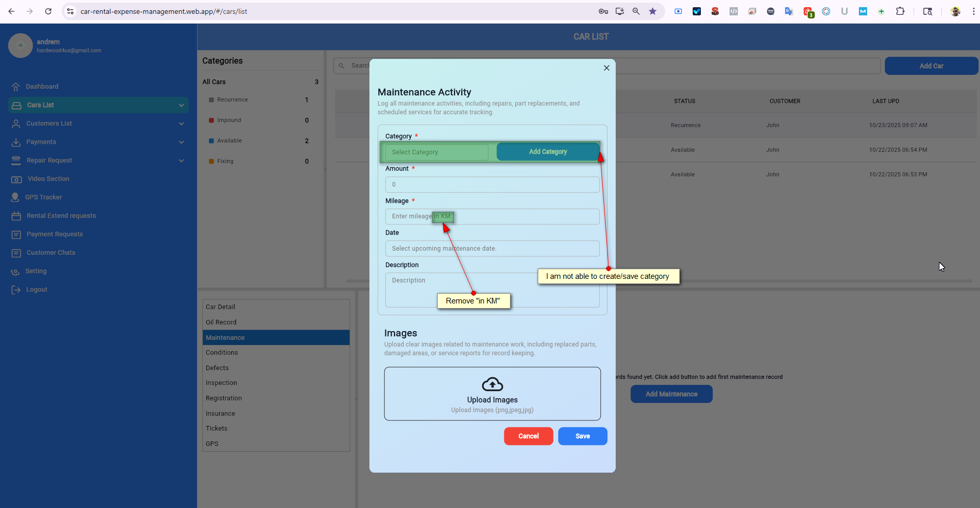Click the cloud upload icon
The image size is (980, 508).
click(492, 384)
